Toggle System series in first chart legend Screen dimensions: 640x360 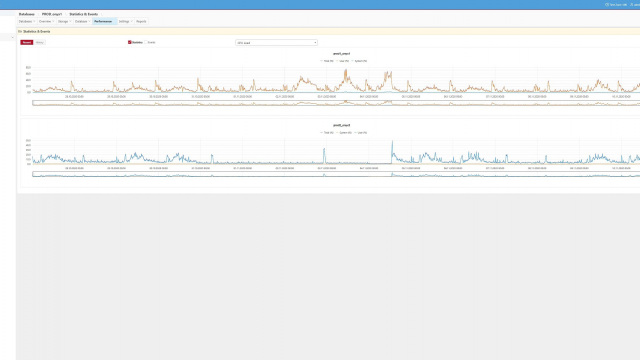pos(360,61)
